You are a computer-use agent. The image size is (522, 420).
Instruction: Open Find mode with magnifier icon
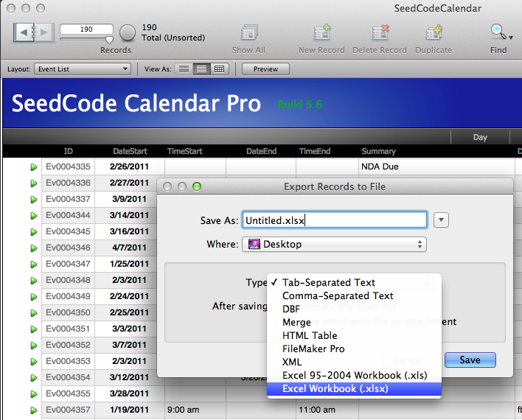click(x=498, y=32)
